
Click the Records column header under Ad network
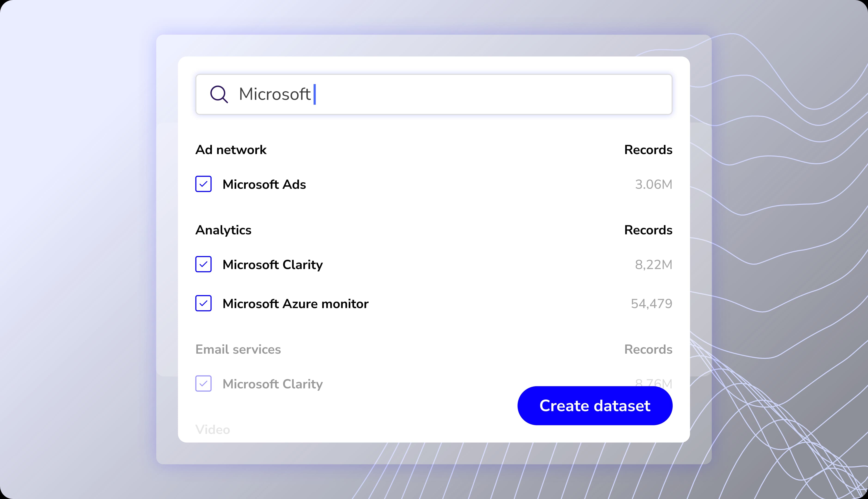(648, 149)
